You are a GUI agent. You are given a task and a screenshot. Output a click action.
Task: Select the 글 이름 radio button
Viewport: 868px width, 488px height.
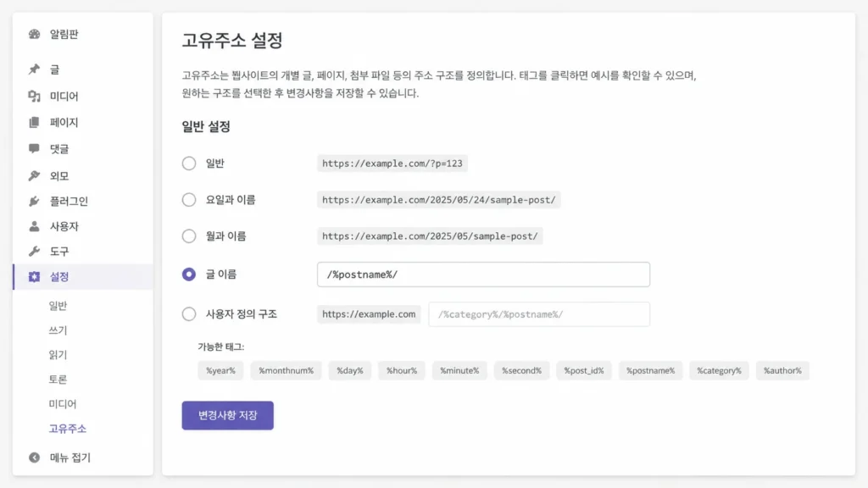189,274
